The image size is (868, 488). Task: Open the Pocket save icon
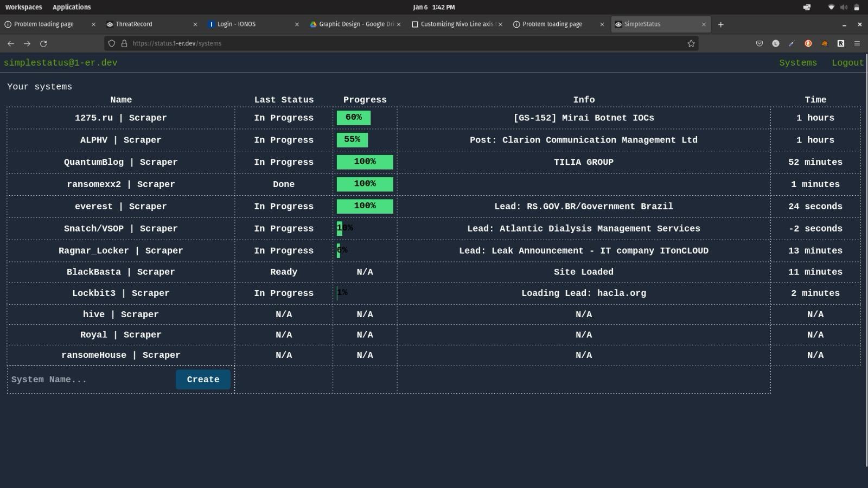tap(759, 43)
